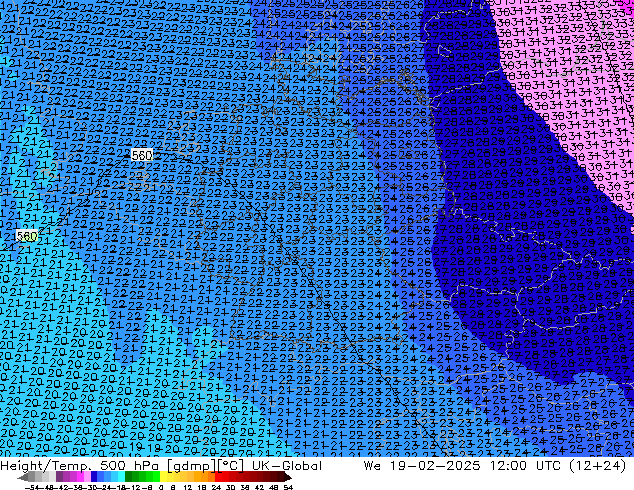Select the light pink swatch in the legend
The image size is (634, 490).
click(87, 477)
